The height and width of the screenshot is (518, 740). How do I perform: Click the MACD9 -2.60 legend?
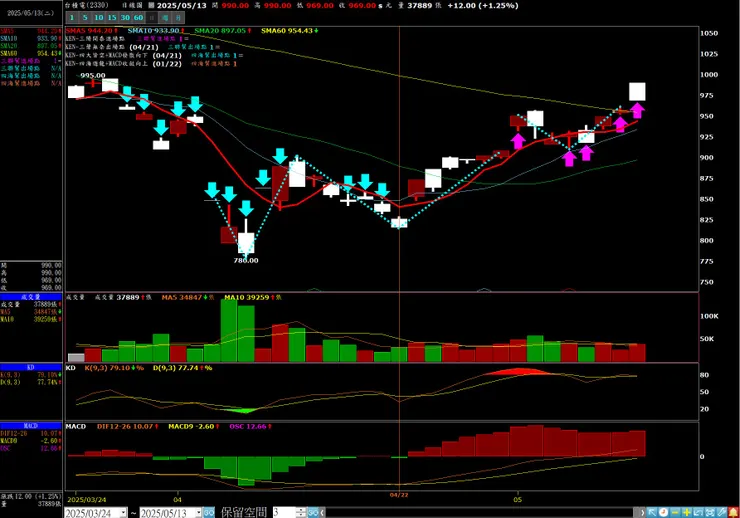[194, 426]
